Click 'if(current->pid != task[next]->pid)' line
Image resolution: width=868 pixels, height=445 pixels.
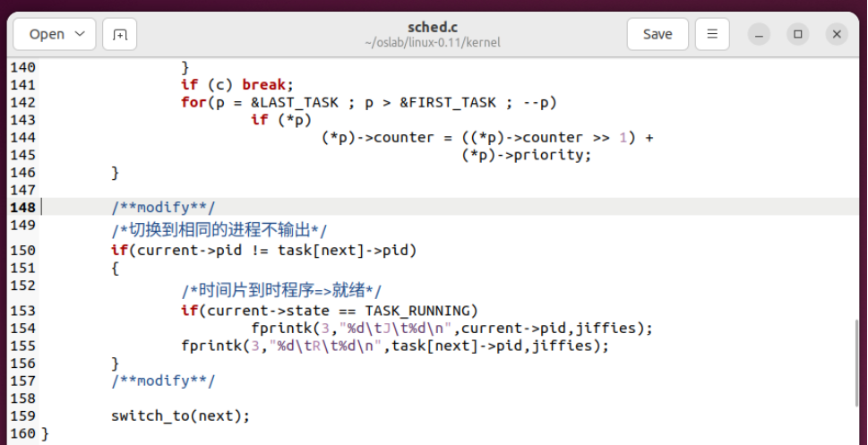coord(263,250)
